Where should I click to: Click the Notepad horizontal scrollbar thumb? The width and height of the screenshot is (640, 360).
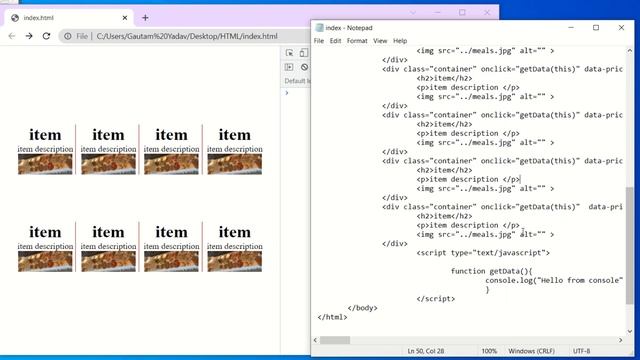tap(335, 340)
